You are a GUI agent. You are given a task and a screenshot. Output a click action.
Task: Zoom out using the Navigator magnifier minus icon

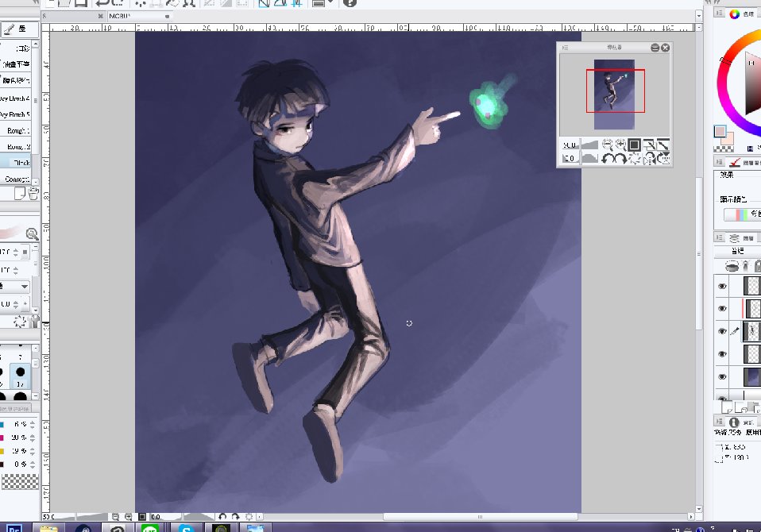608,145
